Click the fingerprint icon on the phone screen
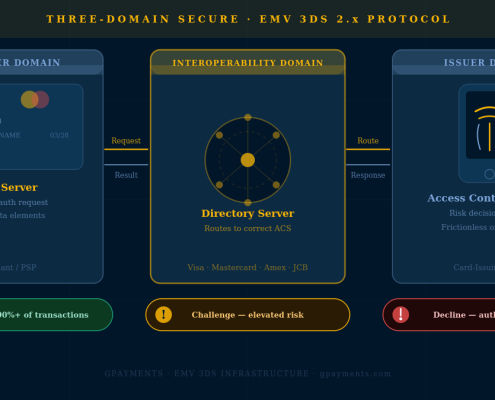The width and height of the screenshot is (495, 400). [485, 129]
